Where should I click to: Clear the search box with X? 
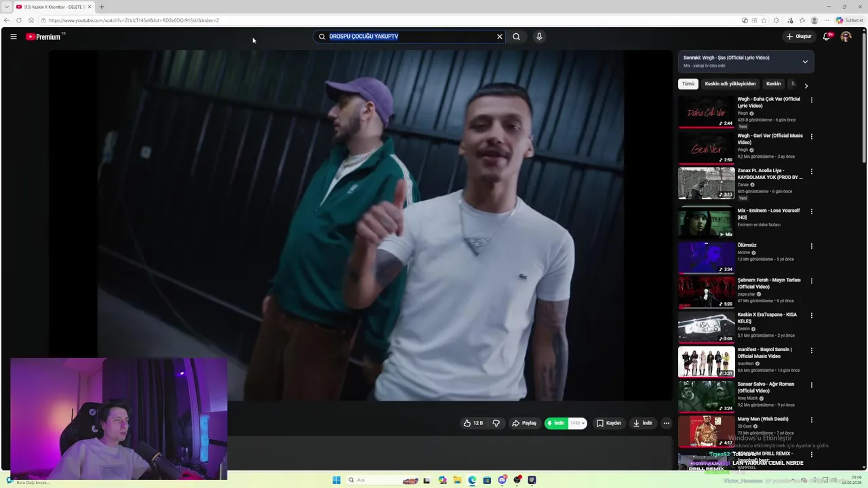(x=500, y=37)
